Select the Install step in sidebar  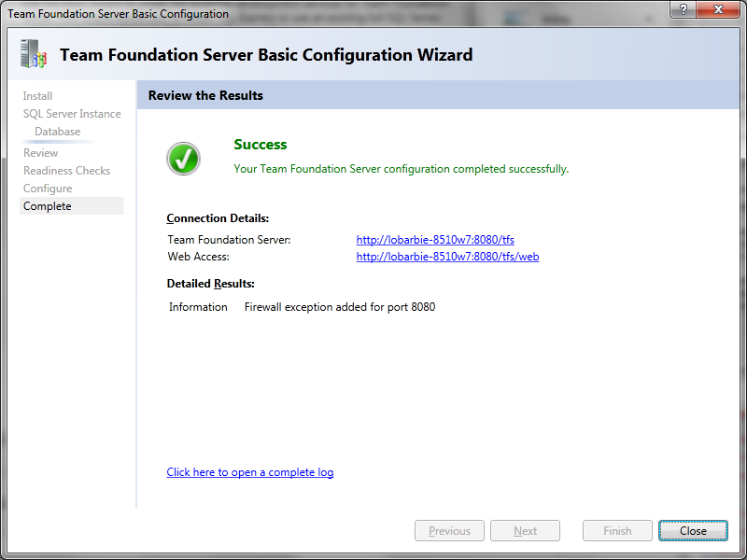tap(37, 96)
